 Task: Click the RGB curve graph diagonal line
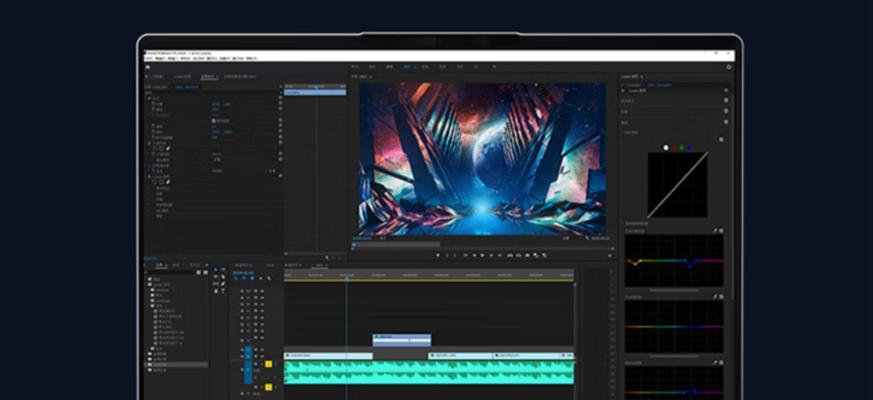(678, 184)
